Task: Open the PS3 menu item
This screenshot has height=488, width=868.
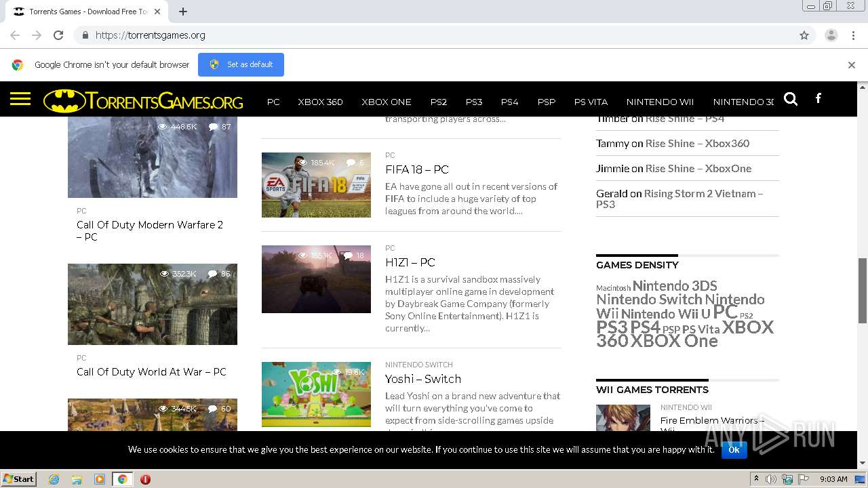Action: [474, 102]
